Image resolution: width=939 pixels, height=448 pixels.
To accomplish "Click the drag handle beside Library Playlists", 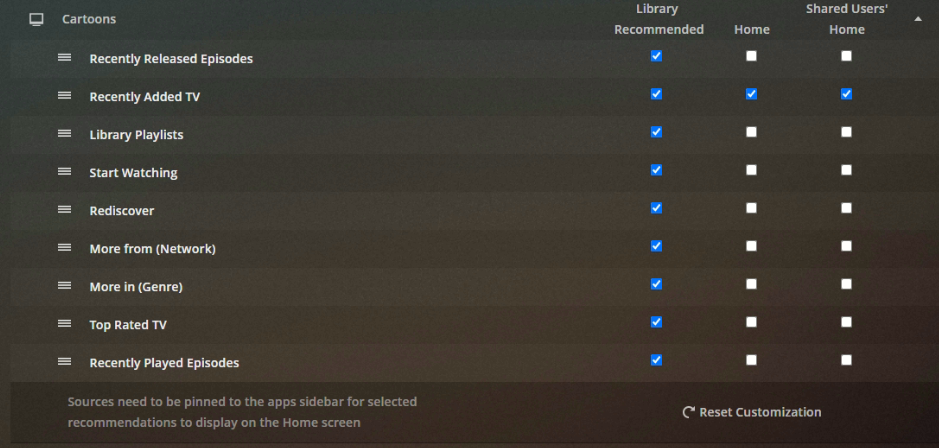I will 64,134.
